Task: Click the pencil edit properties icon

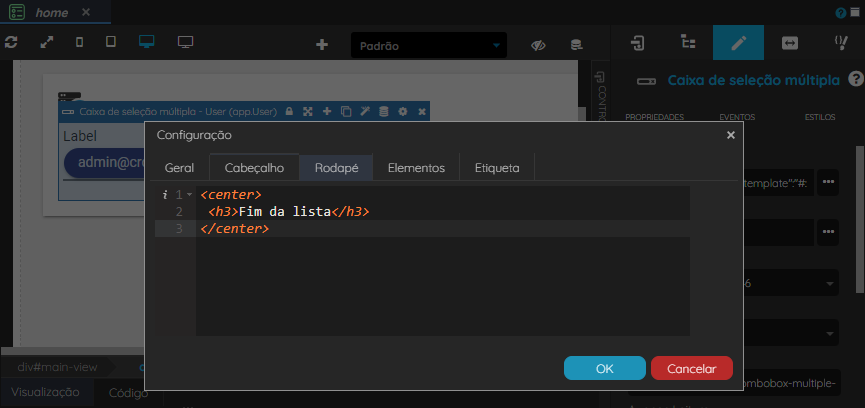Action: point(738,42)
